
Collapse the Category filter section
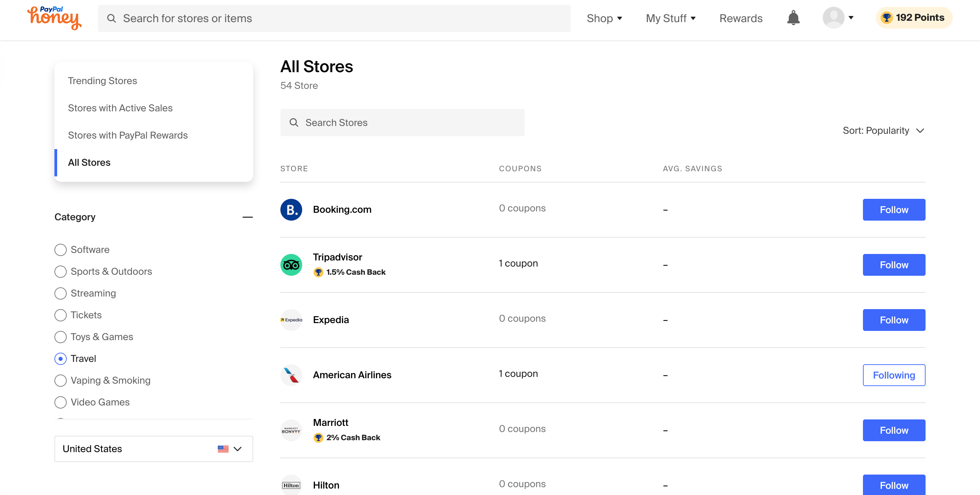tap(247, 217)
